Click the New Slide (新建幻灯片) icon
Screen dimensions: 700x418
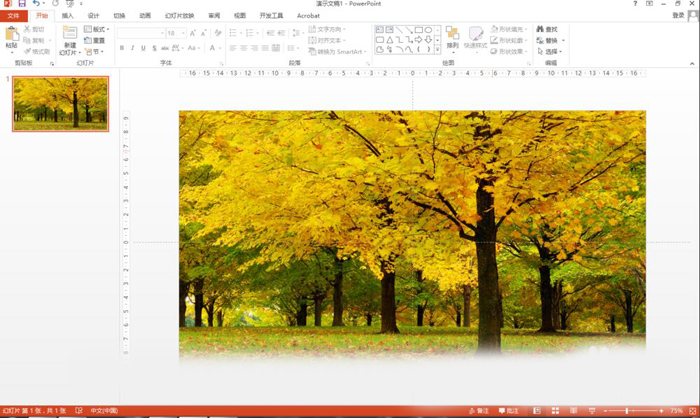click(x=69, y=35)
